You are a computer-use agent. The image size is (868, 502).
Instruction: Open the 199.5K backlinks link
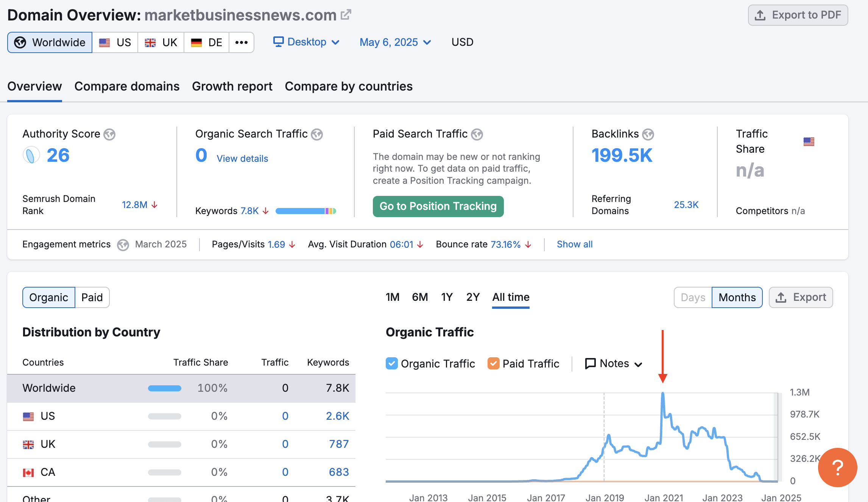point(622,155)
